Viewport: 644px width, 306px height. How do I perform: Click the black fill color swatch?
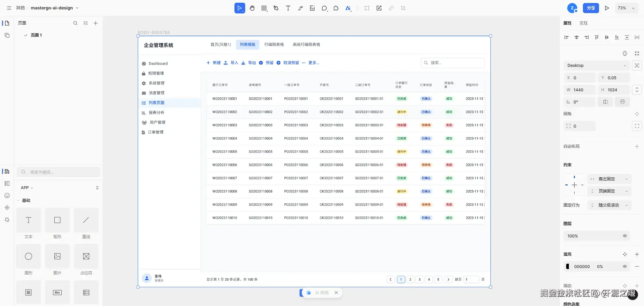tap(568, 266)
